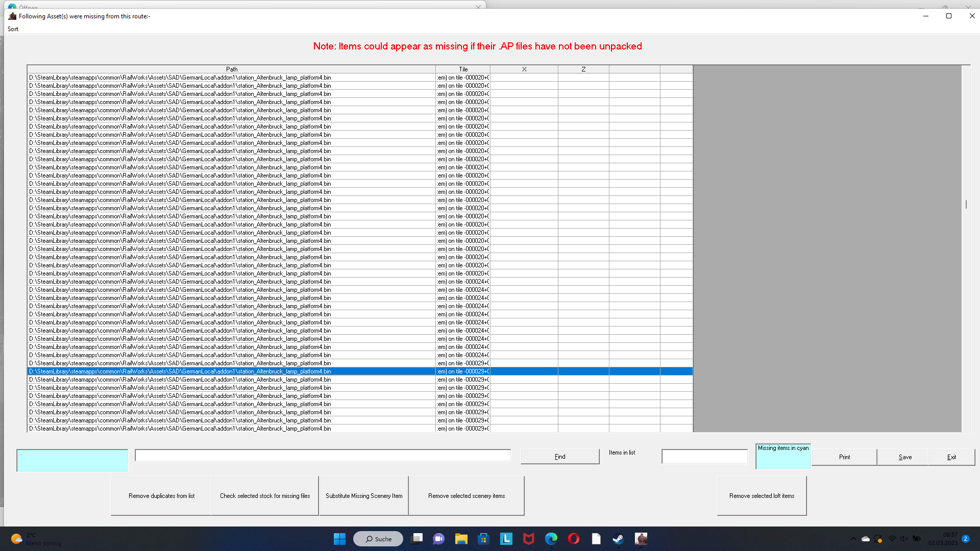Click Remove duplicates from list
980x551 pixels.
point(161,496)
